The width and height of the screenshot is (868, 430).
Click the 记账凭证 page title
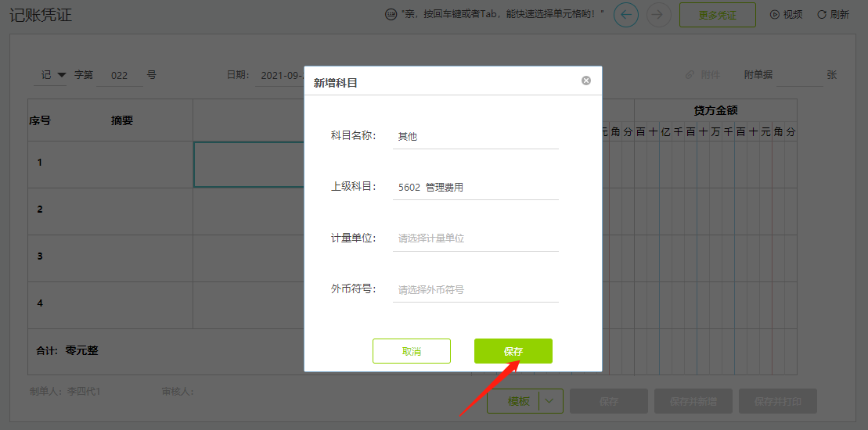[x=41, y=15]
